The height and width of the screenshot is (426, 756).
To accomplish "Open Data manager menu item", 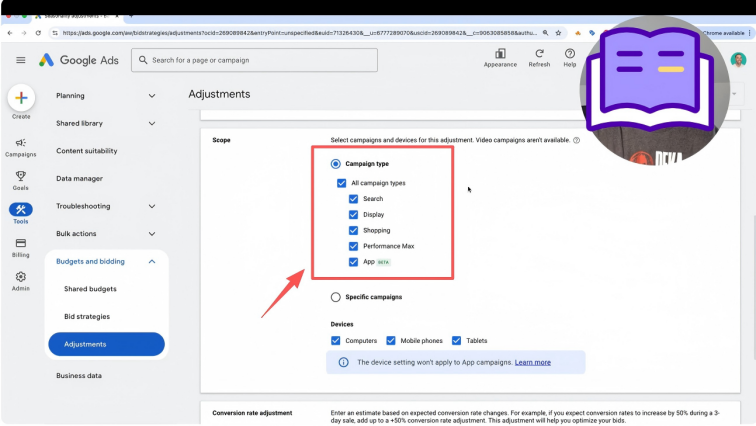I will pos(80,178).
